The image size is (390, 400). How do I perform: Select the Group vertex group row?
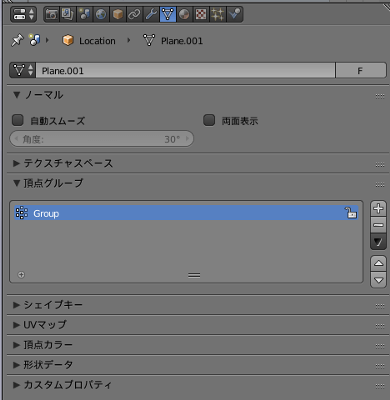186,213
